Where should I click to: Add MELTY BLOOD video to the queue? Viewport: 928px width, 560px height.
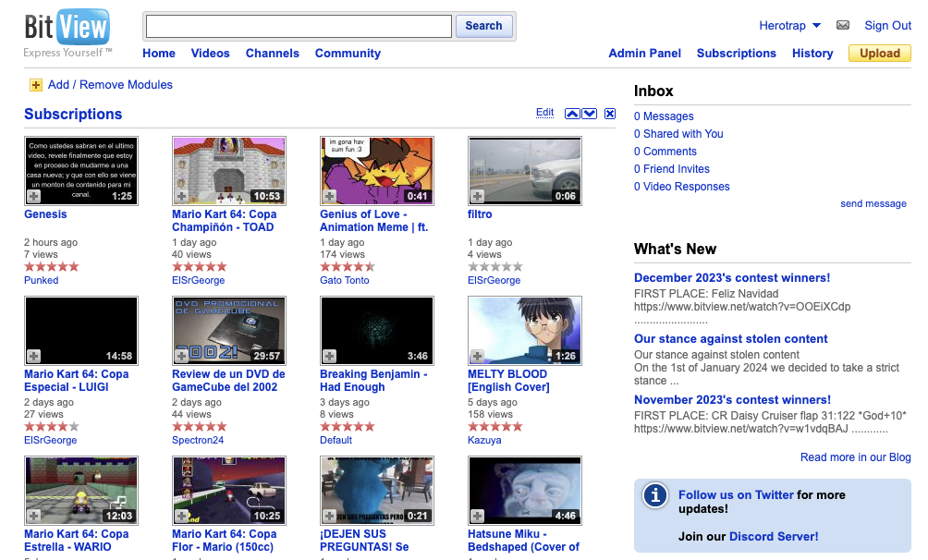point(477,356)
